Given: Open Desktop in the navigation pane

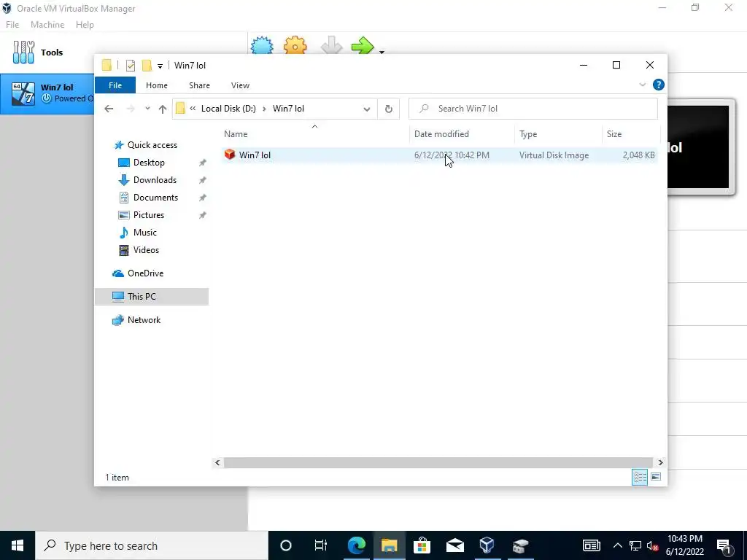Looking at the screenshot, I should tap(149, 163).
